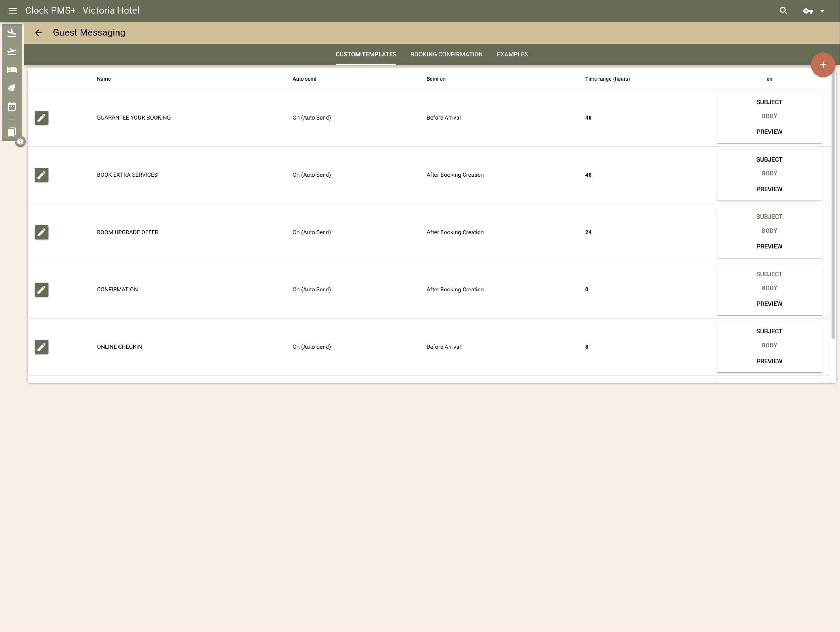Open SUBJECT for BOOK EXTRA SERVICES
The height and width of the screenshot is (632, 840).
pyautogui.click(x=769, y=159)
